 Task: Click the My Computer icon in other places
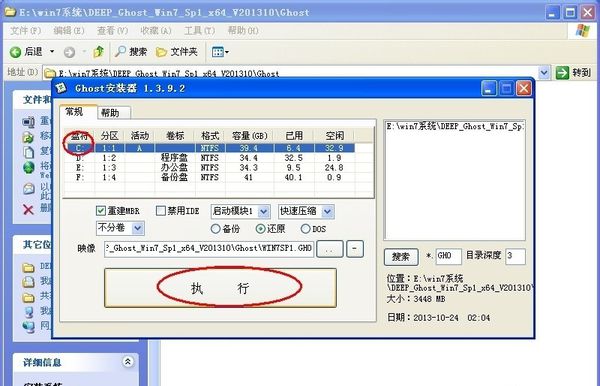[x=29, y=312]
